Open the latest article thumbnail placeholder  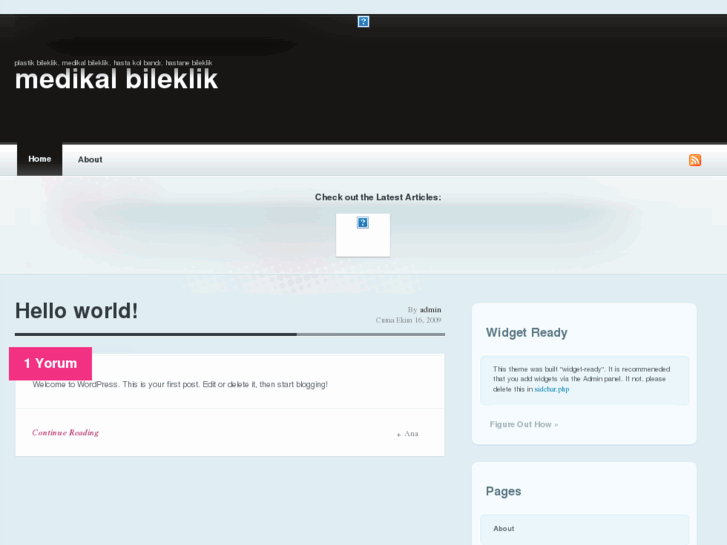click(363, 235)
